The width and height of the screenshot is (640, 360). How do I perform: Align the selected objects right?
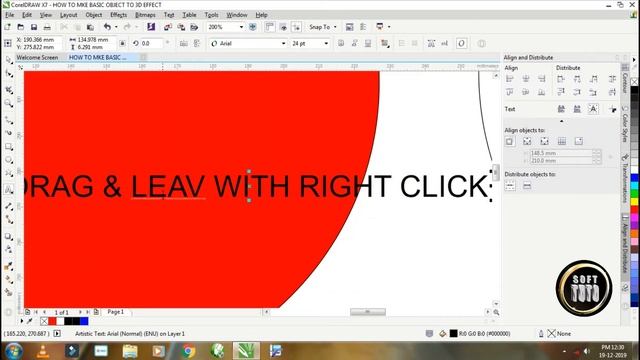pos(542,79)
